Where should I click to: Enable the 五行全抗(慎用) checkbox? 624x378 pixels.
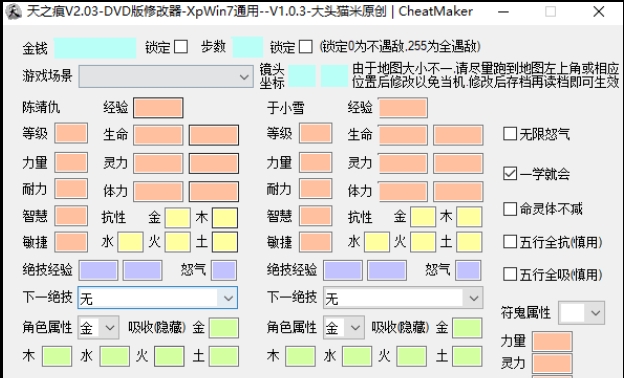[510, 242]
